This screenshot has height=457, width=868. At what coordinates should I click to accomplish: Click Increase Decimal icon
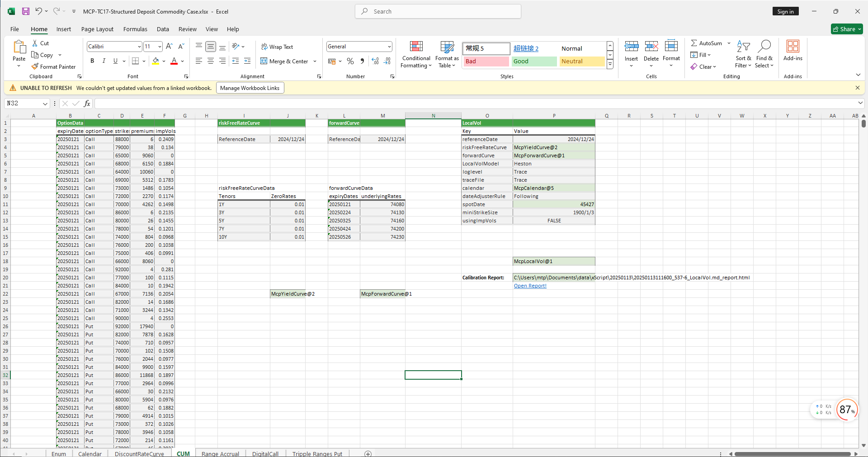[x=375, y=61]
